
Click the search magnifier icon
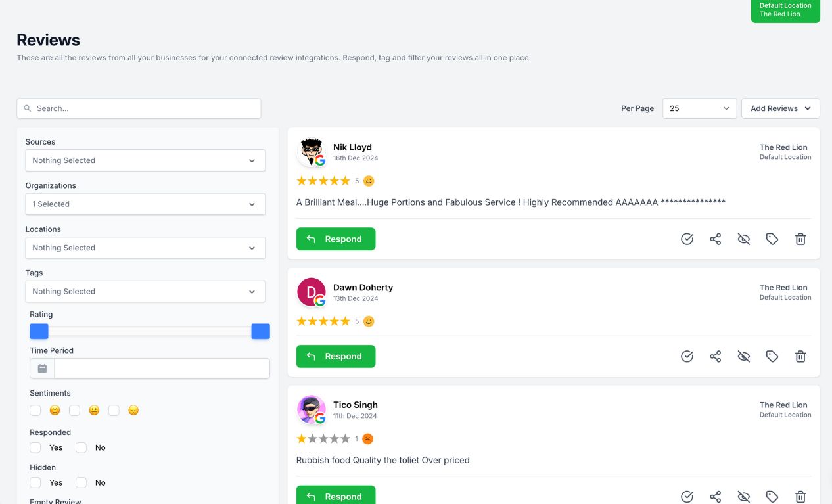point(27,108)
